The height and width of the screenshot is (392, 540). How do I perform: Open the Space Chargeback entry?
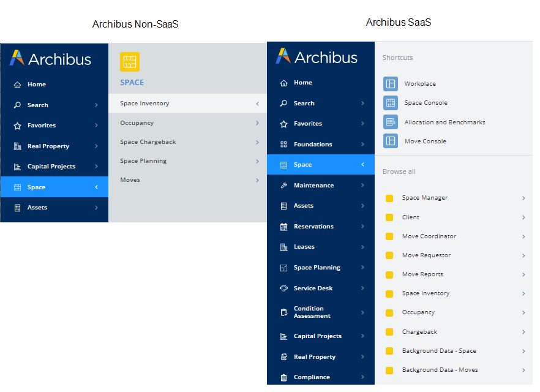click(148, 142)
